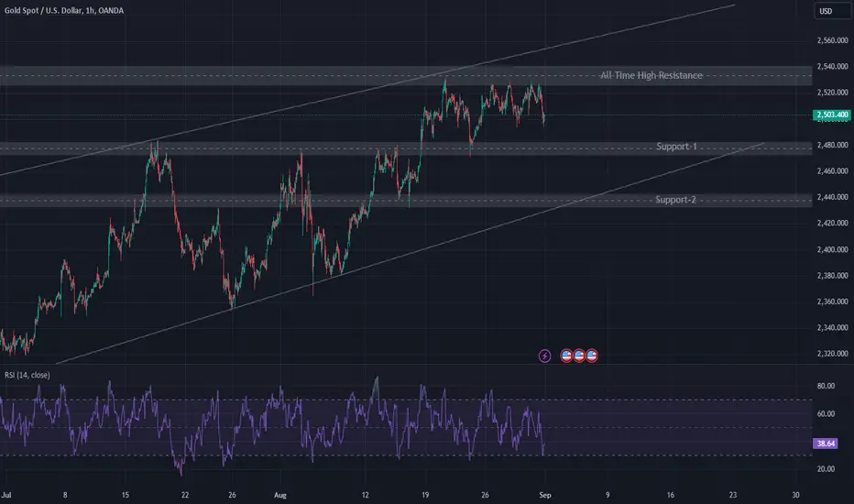Viewport: 854px width, 504px height.
Task: Click the 60.00 RSI scale label
Action: (x=826, y=413)
